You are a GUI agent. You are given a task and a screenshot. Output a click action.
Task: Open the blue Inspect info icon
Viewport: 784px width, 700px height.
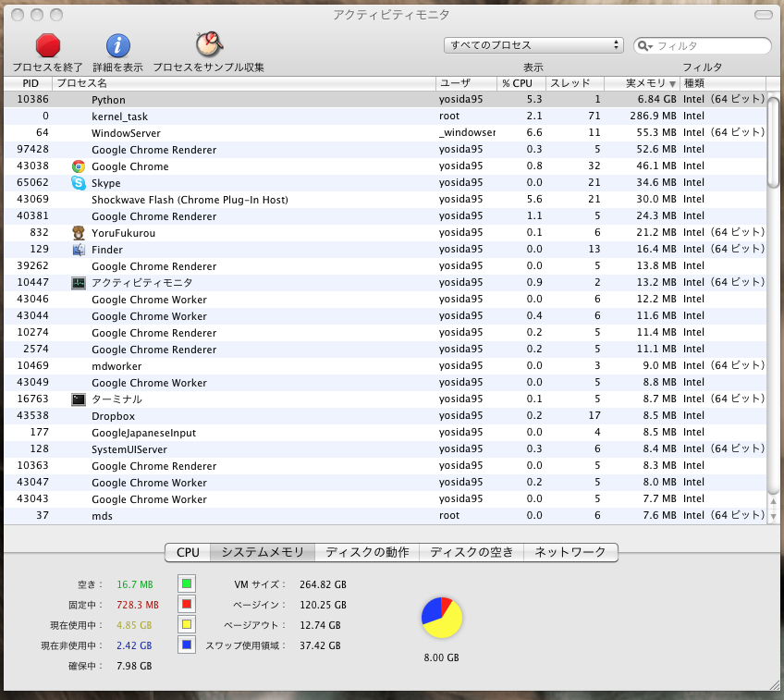[x=117, y=44]
